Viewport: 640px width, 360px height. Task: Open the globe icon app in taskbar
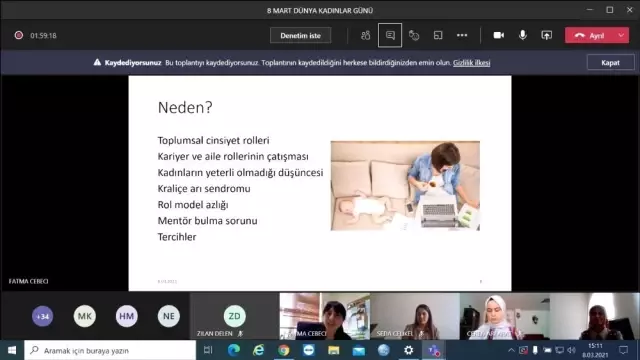point(384,350)
